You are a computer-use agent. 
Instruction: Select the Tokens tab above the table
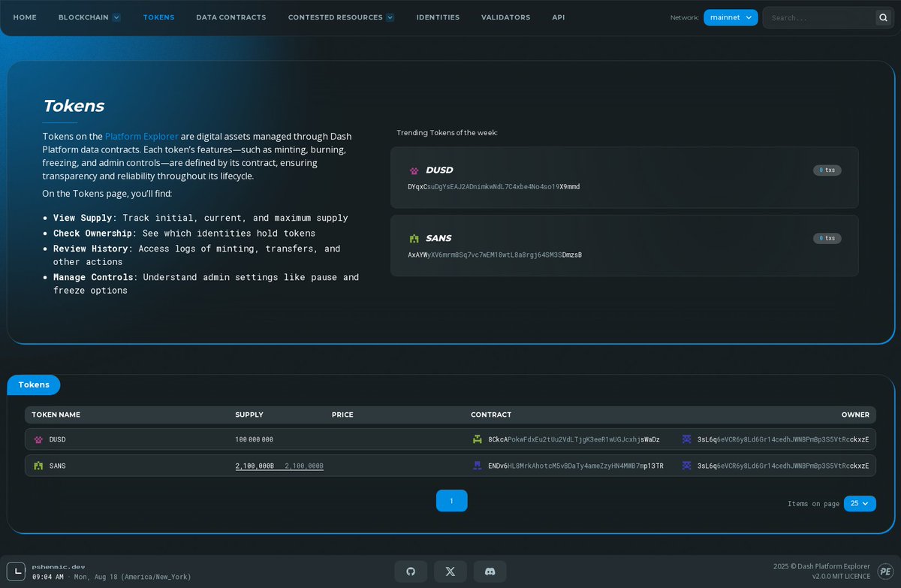(x=34, y=384)
